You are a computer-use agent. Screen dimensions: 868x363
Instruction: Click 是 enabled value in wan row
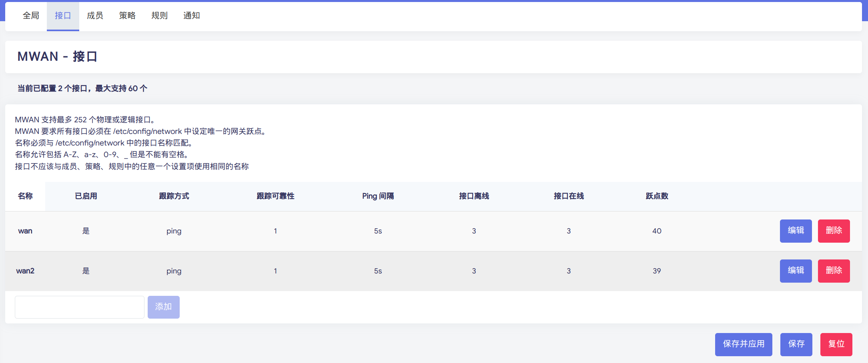point(86,231)
